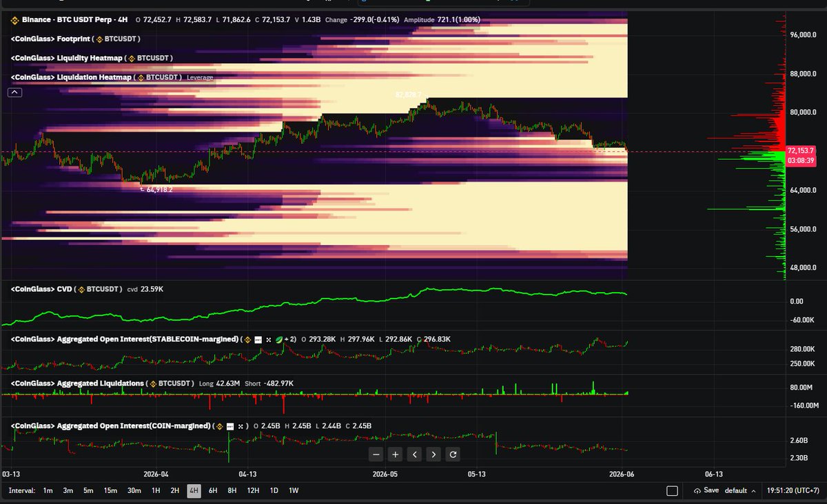Click Binance icon in Liquidation Heatmap label
827x504 pixels.
click(x=140, y=77)
